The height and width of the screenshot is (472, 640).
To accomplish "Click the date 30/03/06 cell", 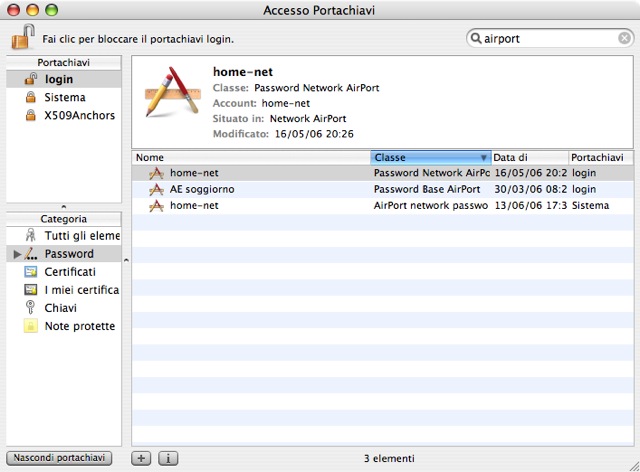I will (x=531, y=189).
